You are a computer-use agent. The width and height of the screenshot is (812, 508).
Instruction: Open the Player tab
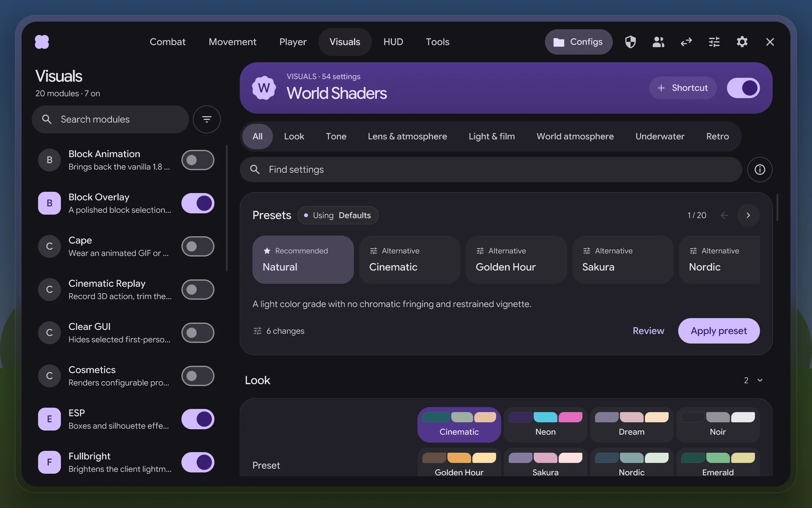pos(293,42)
